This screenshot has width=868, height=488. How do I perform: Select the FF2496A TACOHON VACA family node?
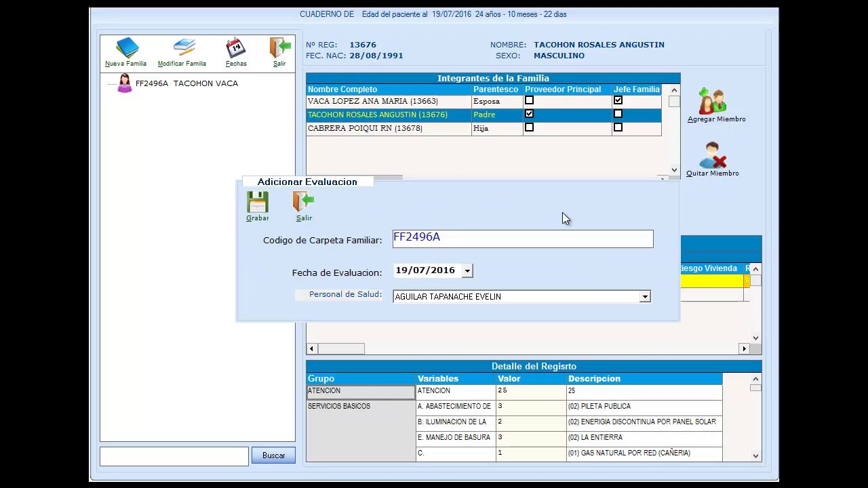tap(186, 83)
